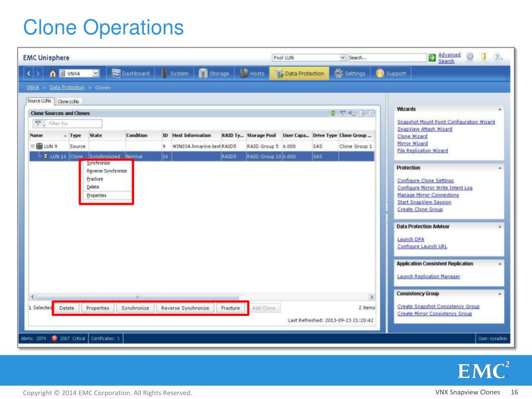Image resolution: width=532 pixels, height=399 pixels.
Task: Open the Advanced Search link
Action: (449, 58)
